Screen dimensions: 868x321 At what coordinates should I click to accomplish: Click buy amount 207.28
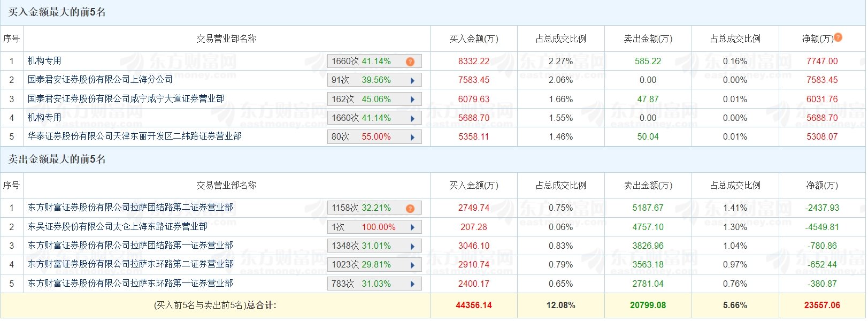pyautogui.click(x=474, y=227)
